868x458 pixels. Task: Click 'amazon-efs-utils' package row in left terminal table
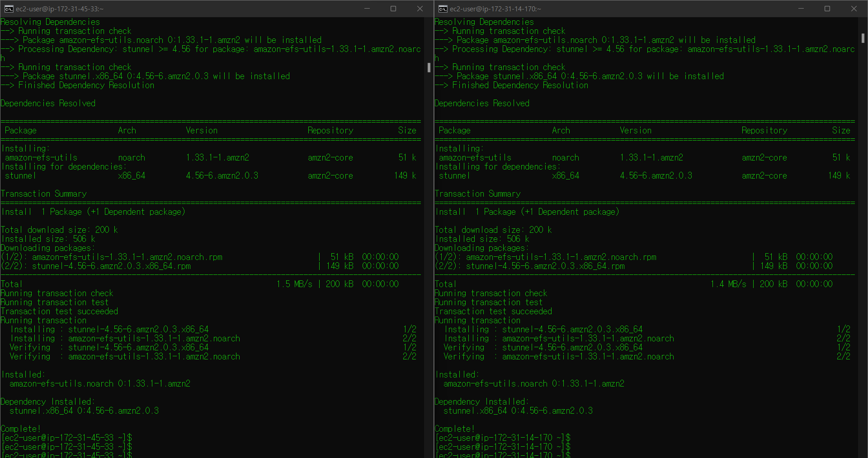(210, 158)
